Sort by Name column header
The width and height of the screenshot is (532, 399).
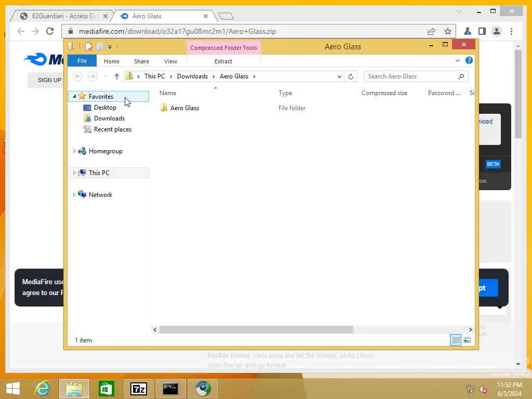(x=168, y=93)
